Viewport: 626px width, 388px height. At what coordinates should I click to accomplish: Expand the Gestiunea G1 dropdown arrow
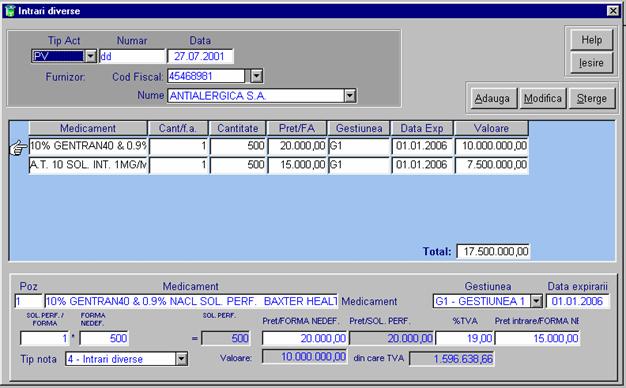537,301
